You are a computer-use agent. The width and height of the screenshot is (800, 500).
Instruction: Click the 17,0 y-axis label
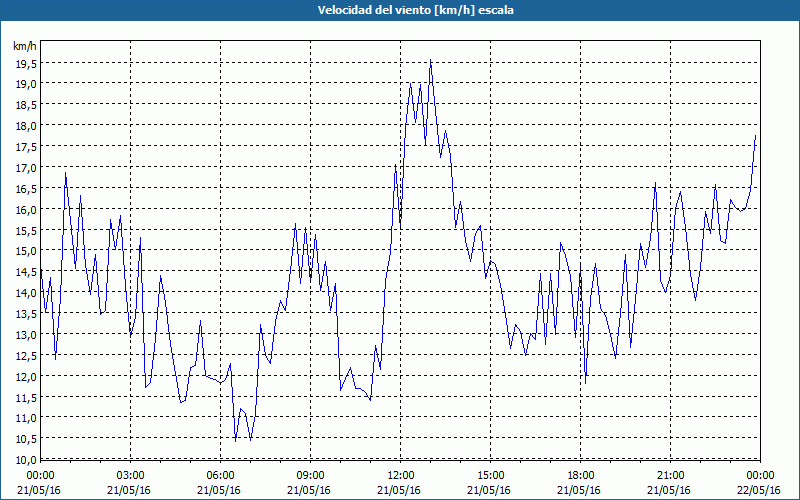[x=25, y=167]
